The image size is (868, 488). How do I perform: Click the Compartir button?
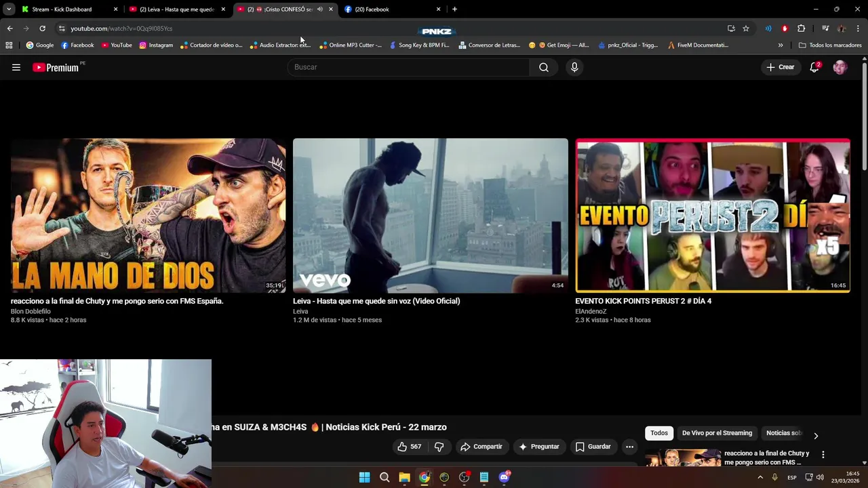[481, 447]
